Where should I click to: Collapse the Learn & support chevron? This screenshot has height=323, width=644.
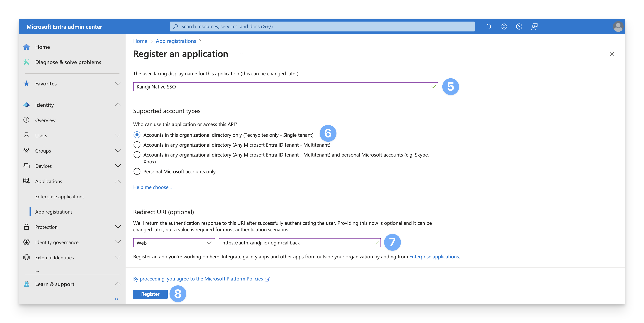pyautogui.click(x=118, y=284)
